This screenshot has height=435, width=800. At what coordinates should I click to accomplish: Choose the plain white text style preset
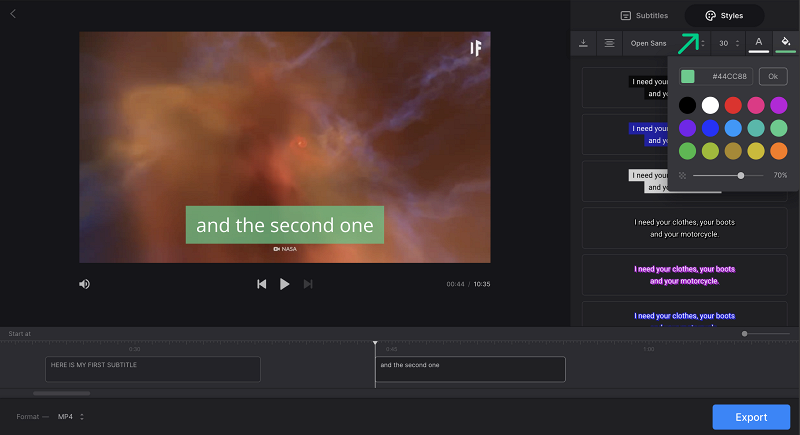tap(685, 228)
